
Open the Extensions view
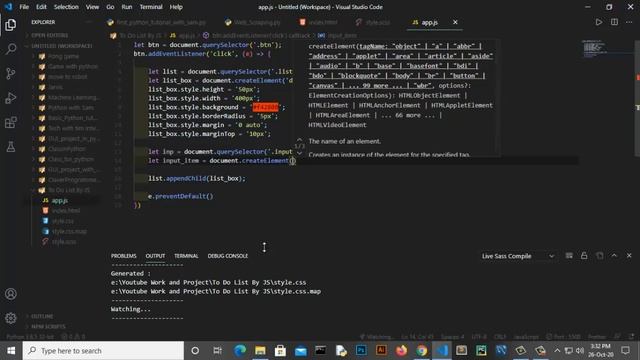[11, 122]
